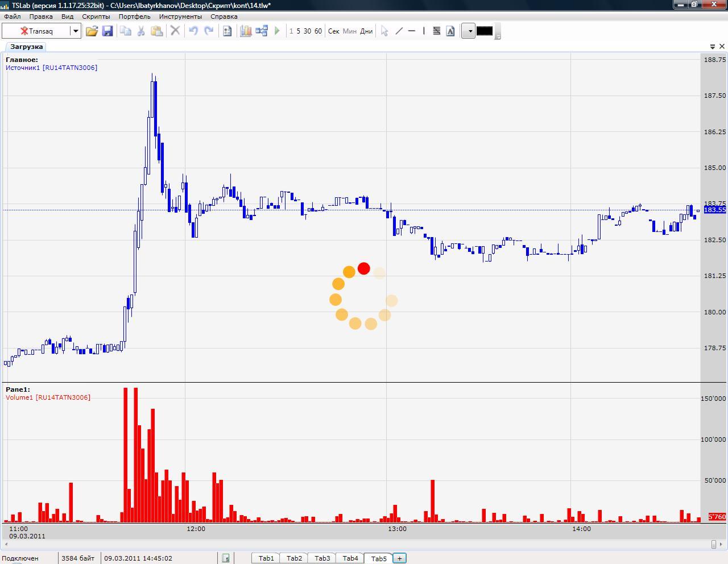
Task: Paste using the clipboard icon
Action: [157, 31]
